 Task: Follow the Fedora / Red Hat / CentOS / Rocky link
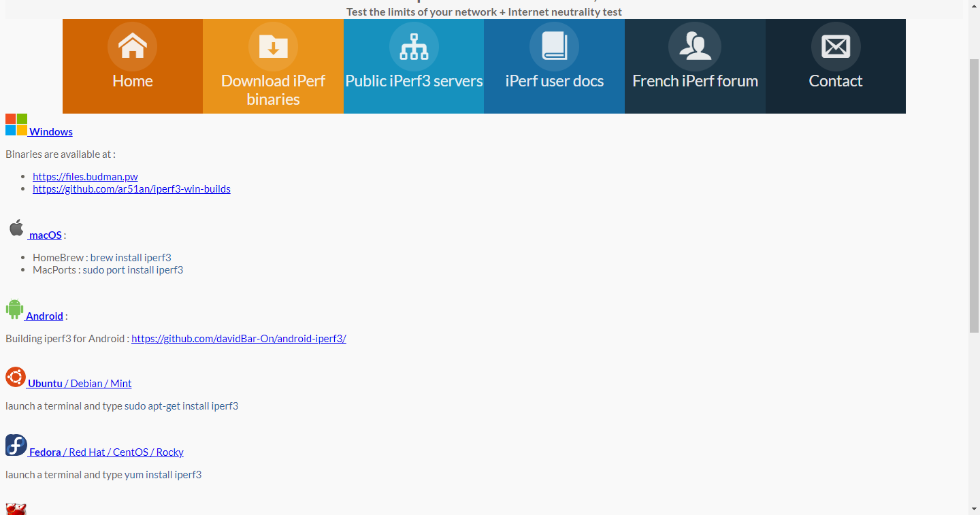point(106,452)
